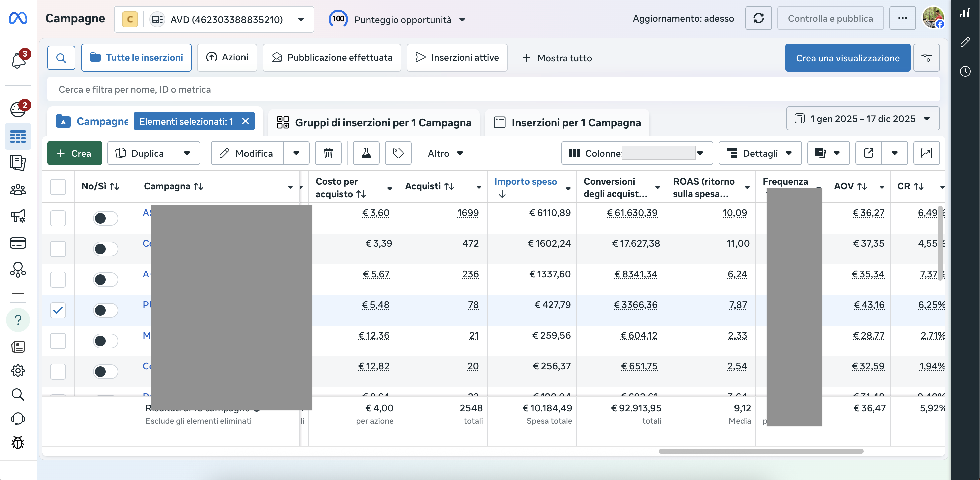Open the right panel history clock

965,71
